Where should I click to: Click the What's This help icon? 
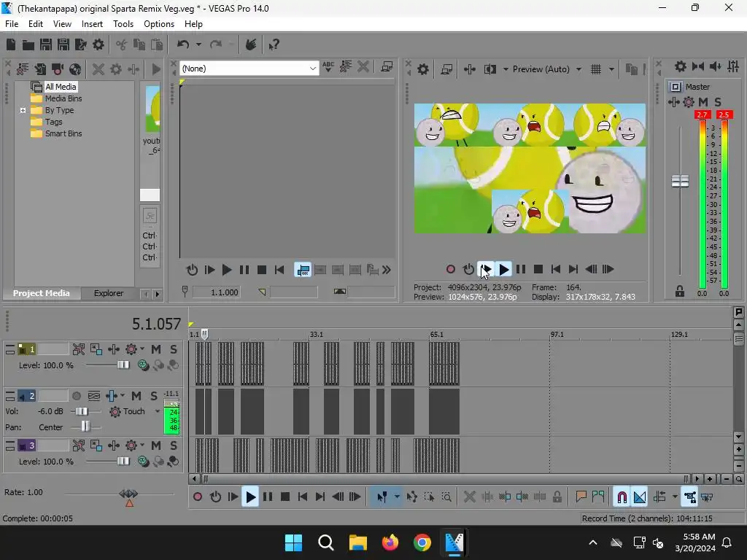click(x=274, y=44)
